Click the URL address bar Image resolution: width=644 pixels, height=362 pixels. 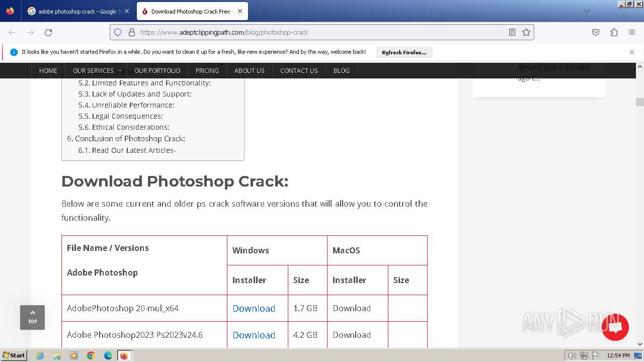pyautogui.click(x=322, y=32)
